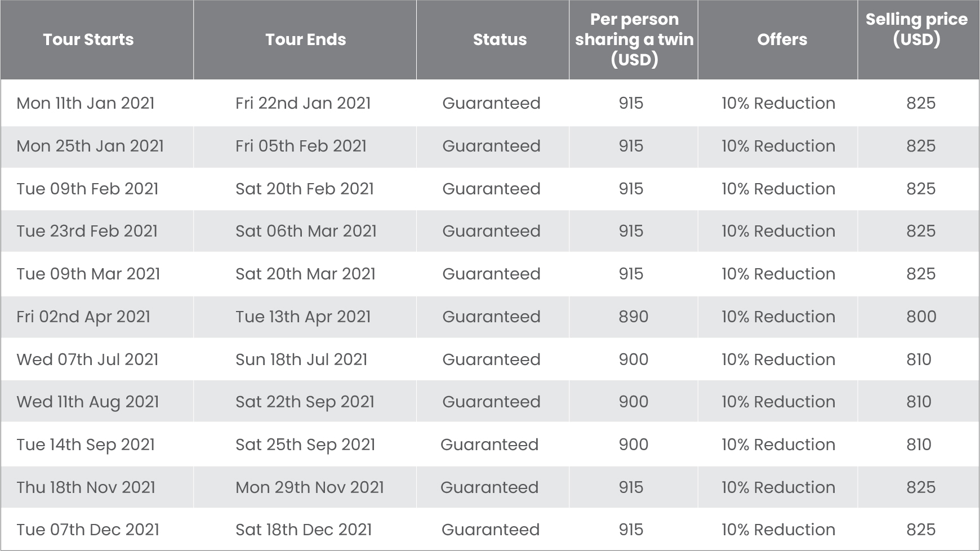This screenshot has width=980, height=551.
Task: Click the 825 selling price for December tour
Action: tap(921, 530)
